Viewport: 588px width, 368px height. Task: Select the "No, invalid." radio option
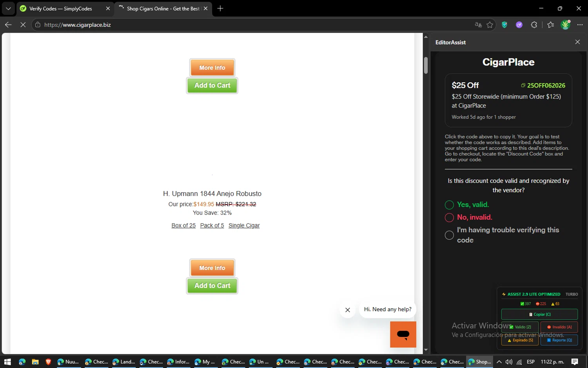tap(449, 217)
